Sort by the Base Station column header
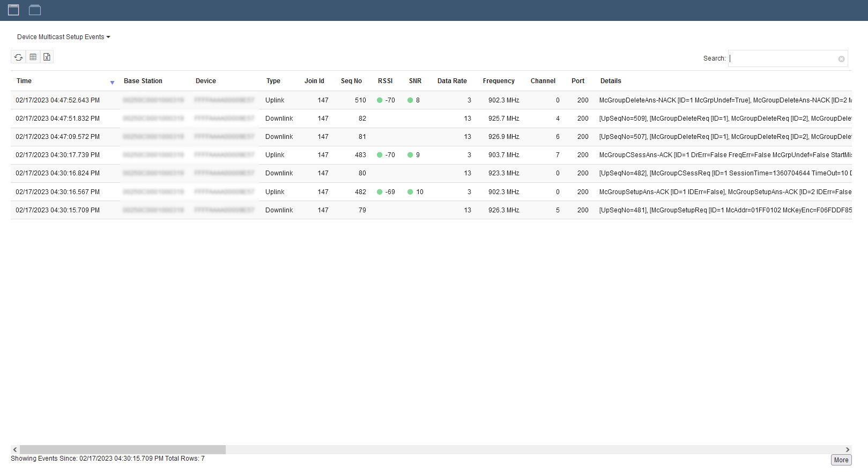868x473 pixels. [143, 81]
